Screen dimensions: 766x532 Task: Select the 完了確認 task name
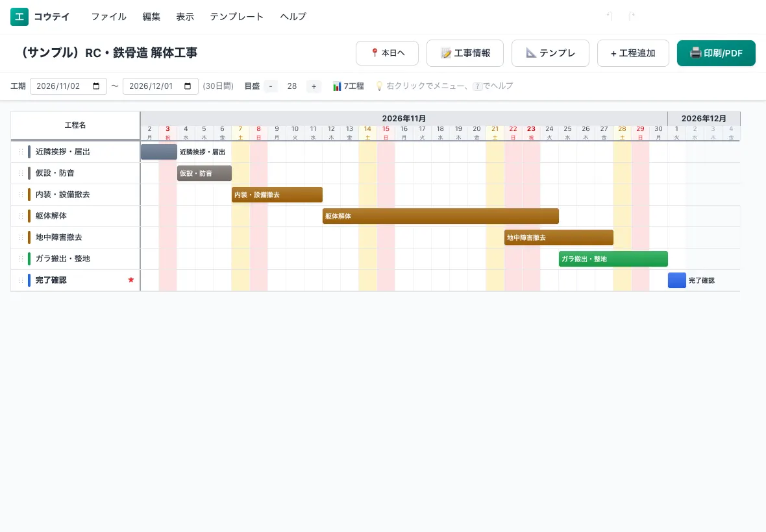51,280
